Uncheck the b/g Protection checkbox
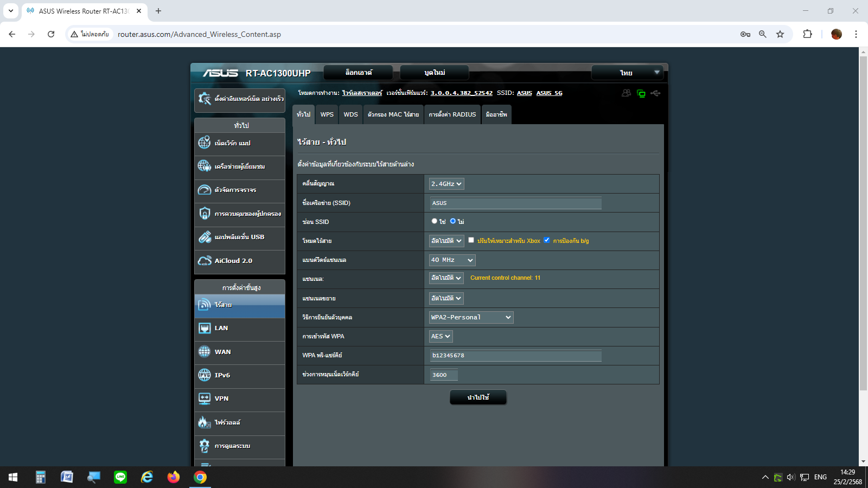868x488 pixels. coord(547,240)
